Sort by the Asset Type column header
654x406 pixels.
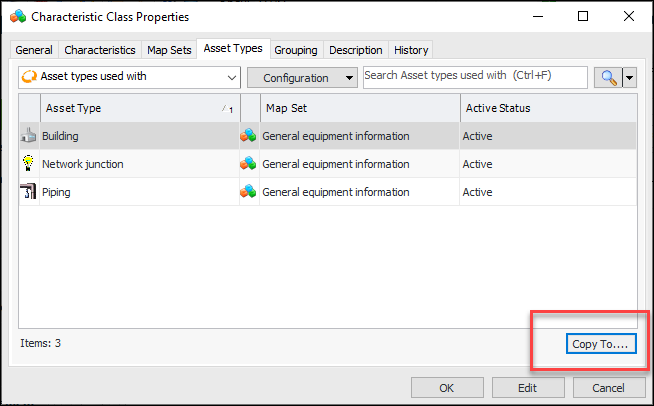[x=130, y=108]
